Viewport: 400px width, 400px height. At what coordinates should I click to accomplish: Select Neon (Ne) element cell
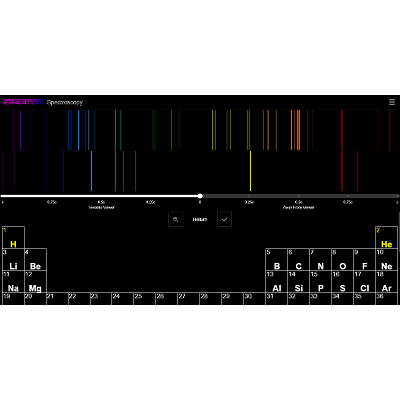click(386, 259)
